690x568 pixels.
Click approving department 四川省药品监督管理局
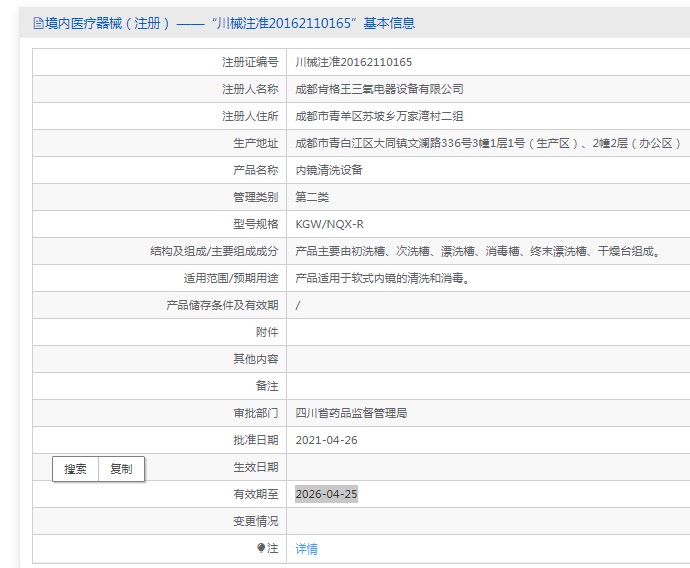[x=351, y=413]
